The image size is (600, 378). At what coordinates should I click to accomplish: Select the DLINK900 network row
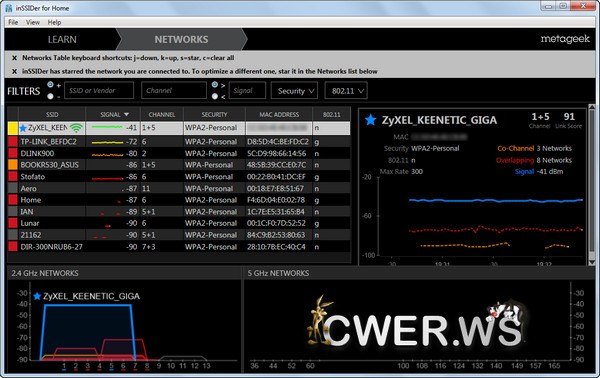179,153
